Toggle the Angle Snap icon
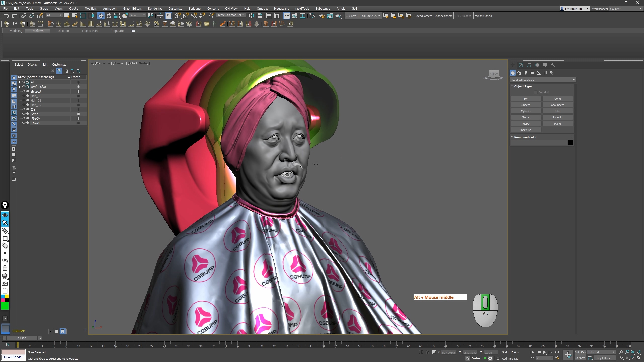This screenshot has height=362, width=644. [x=186, y=16]
